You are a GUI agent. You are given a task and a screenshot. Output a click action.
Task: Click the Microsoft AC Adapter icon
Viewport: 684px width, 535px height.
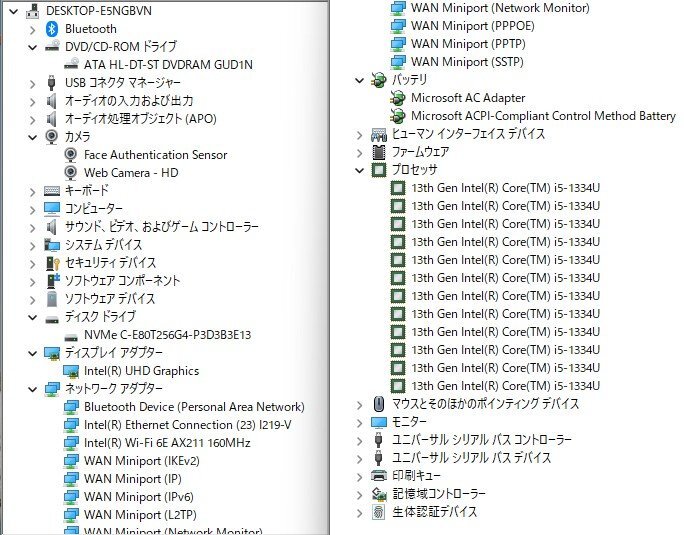[x=397, y=98]
